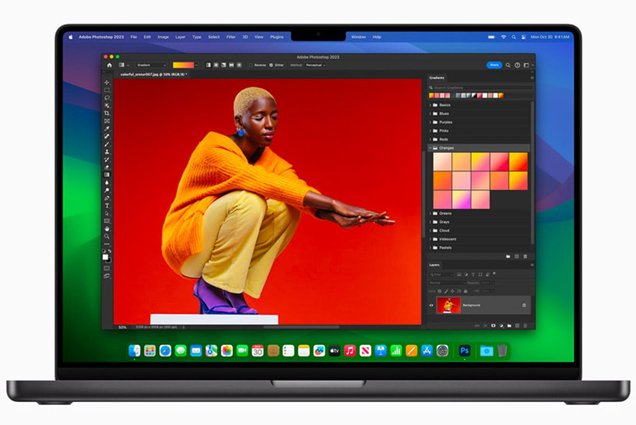
Task: Choose Radial gradient style button
Action: [216, 65]
